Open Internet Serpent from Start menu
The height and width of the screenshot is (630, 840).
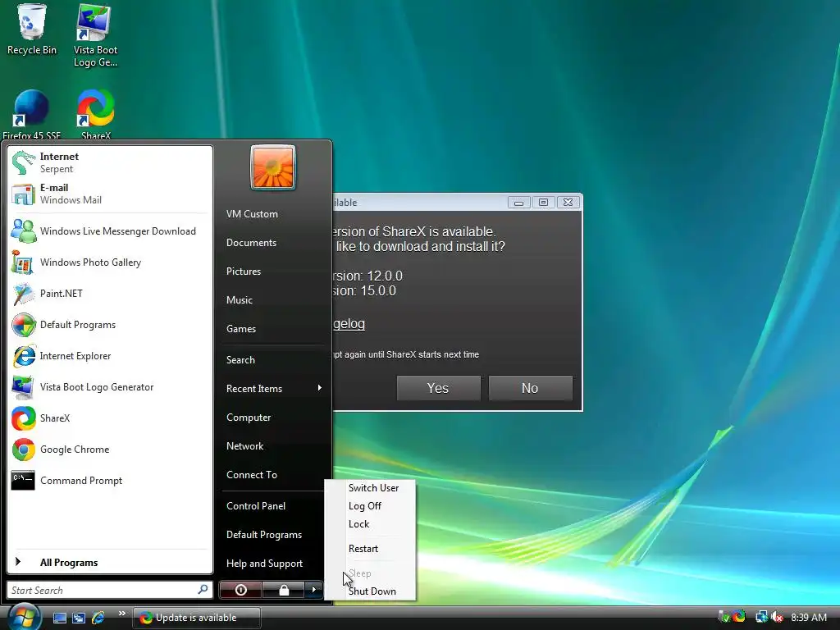point(110,162)
